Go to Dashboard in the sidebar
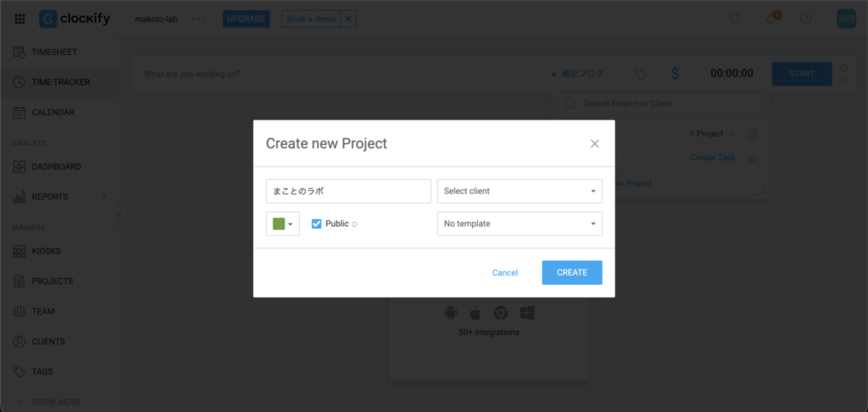 coord(56,167)
